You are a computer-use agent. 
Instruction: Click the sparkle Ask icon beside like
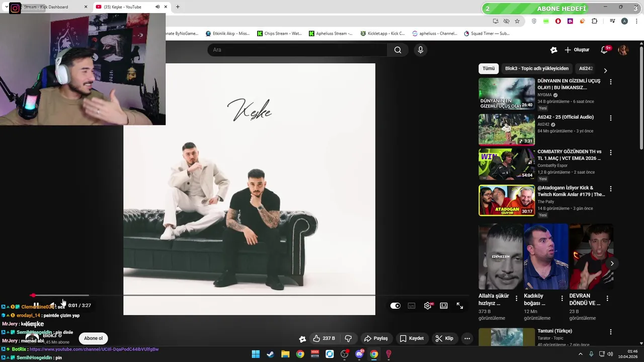click(x=302, y=338)
